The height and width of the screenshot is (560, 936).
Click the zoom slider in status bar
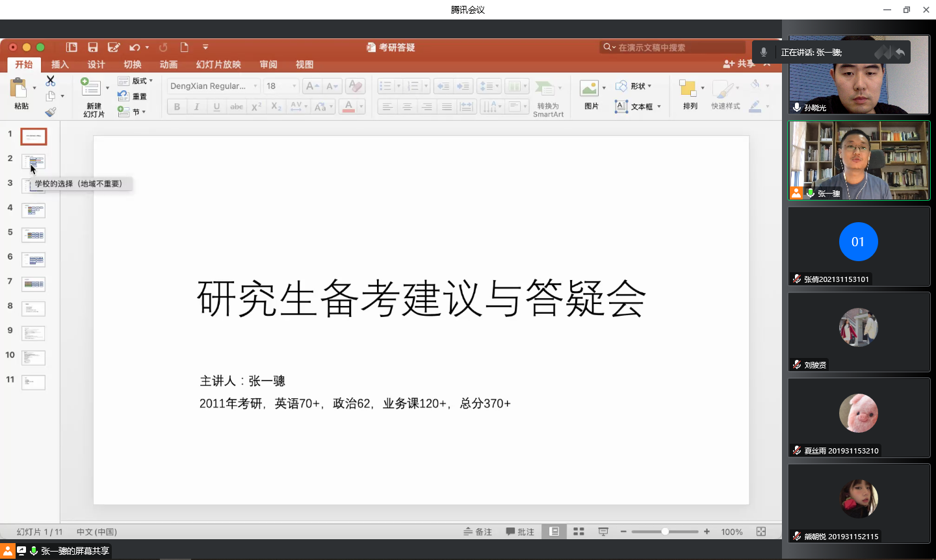point(664,531)
